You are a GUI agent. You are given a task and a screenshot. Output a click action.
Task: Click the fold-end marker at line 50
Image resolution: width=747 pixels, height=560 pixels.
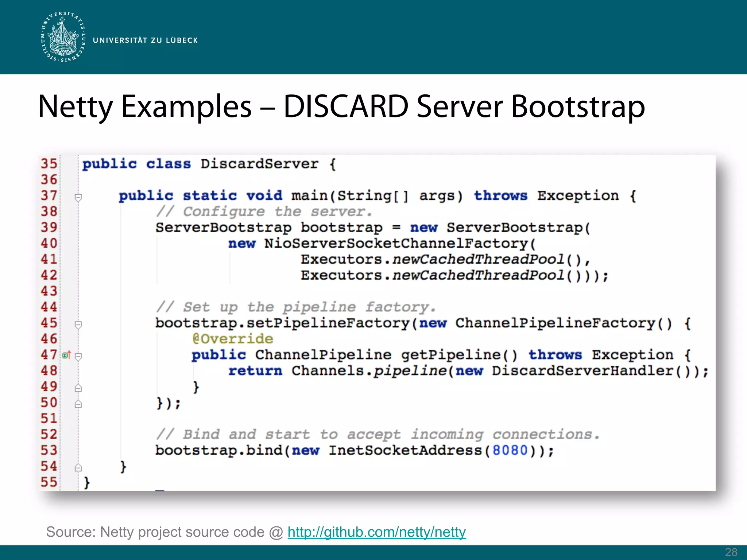coord(78,404)
